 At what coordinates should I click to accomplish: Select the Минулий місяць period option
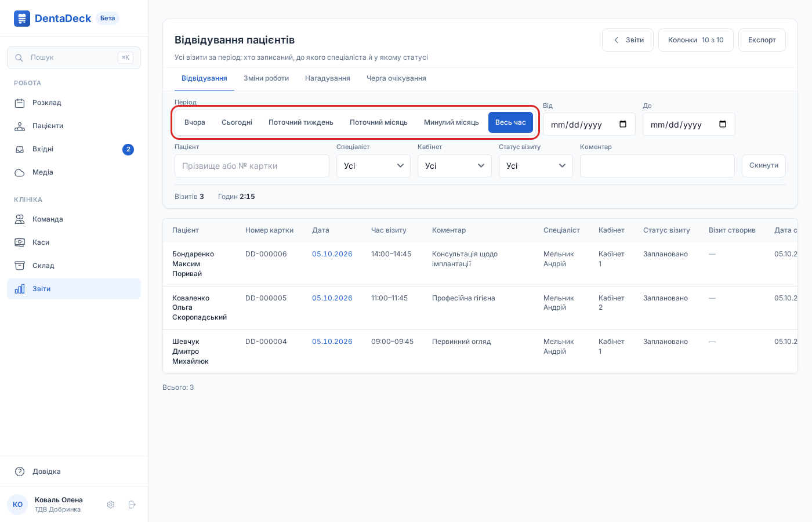(x=451, y=122)
